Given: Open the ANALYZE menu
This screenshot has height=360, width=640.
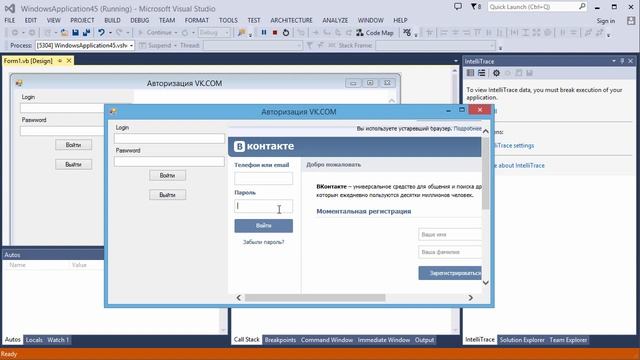Looking at the screenshot, I should click(x=335, y=20).
